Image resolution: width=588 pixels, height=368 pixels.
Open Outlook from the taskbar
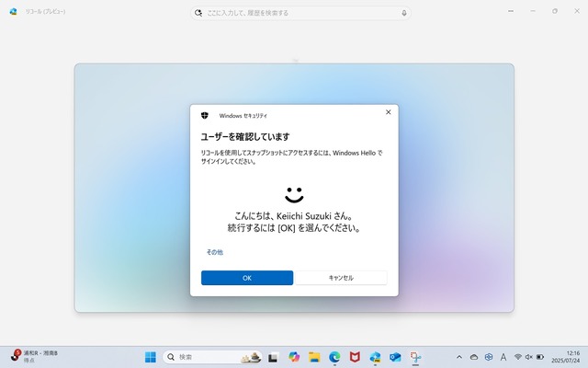click(395, 357)
